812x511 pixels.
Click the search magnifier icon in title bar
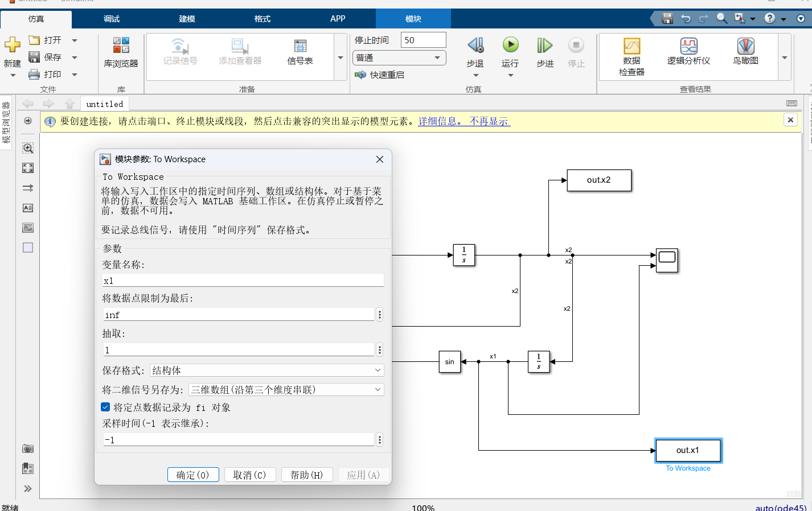(721, 18)
